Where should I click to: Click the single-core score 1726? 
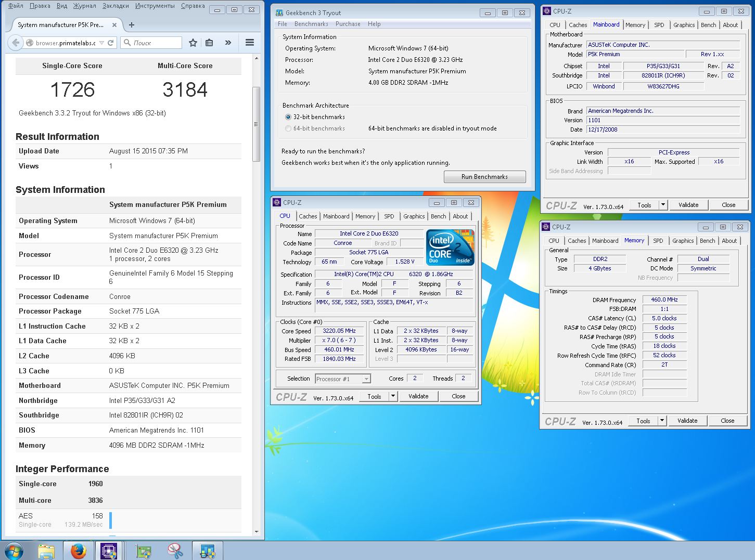coord(72,89)
